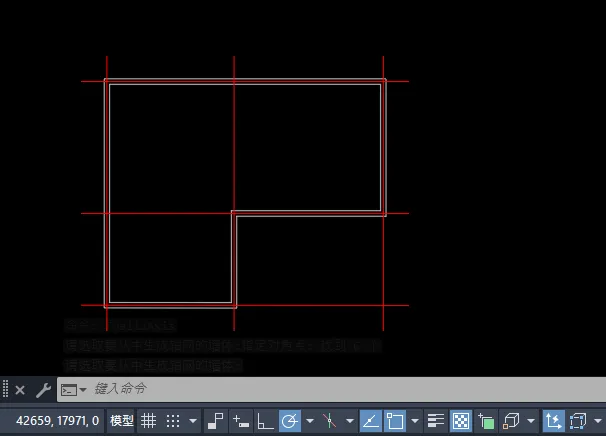The image size is (606, 436).
Task: Open 3D object snap dropdown
Action: click(531, 421)
